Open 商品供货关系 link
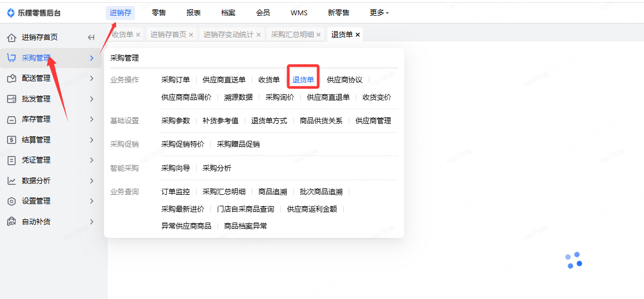Screen dimensions: 644x299 point(321,121)
